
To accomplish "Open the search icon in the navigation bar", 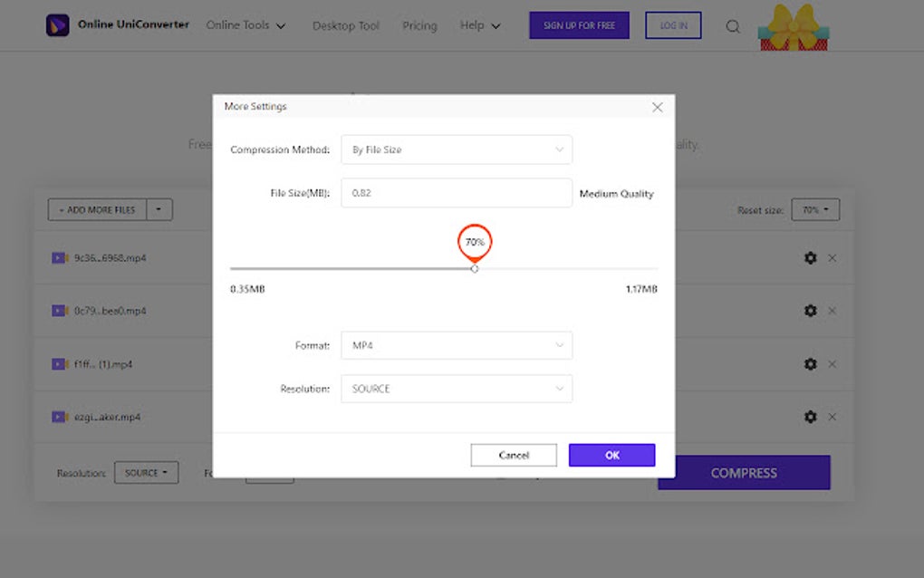I will pos(732,26).
